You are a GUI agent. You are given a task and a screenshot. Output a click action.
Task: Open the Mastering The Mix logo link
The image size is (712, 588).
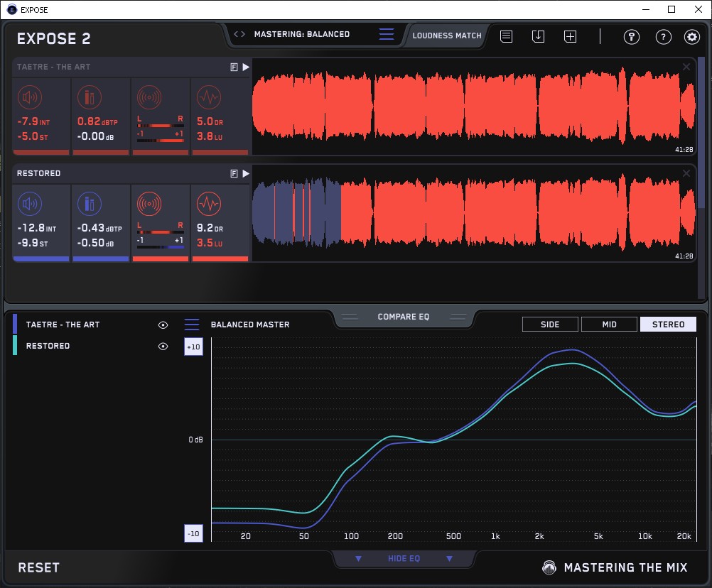[615, 567]
